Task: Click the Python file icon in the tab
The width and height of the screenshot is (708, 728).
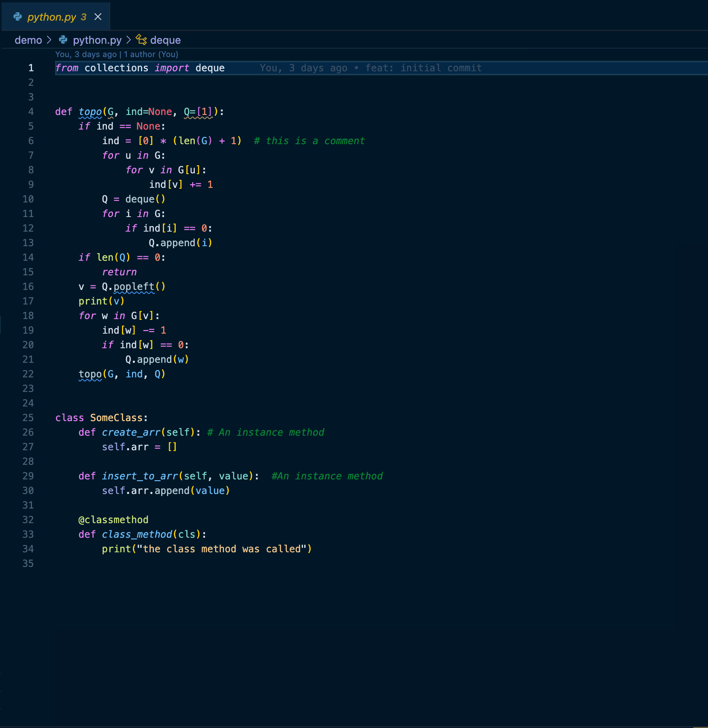Action: click(x=17, y=17)
